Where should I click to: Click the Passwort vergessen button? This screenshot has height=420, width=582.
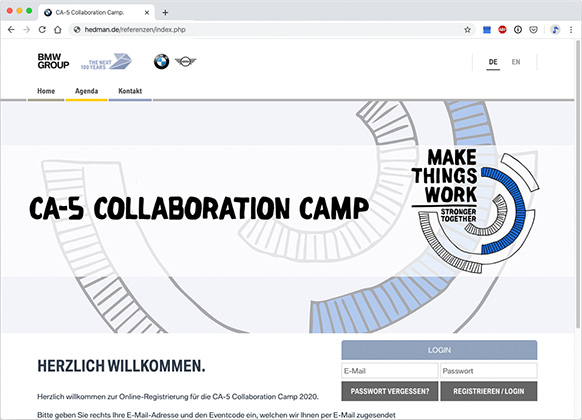(x=390, y=391)
